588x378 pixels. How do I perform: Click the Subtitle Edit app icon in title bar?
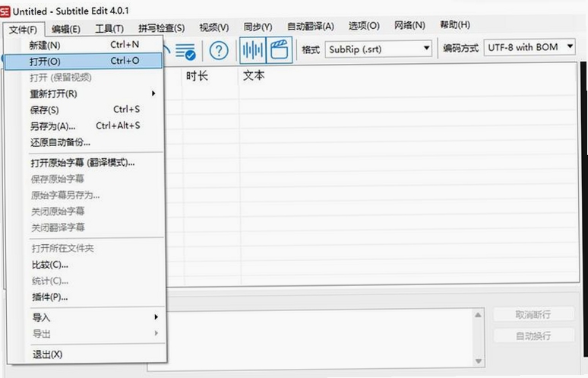(5, 11)
